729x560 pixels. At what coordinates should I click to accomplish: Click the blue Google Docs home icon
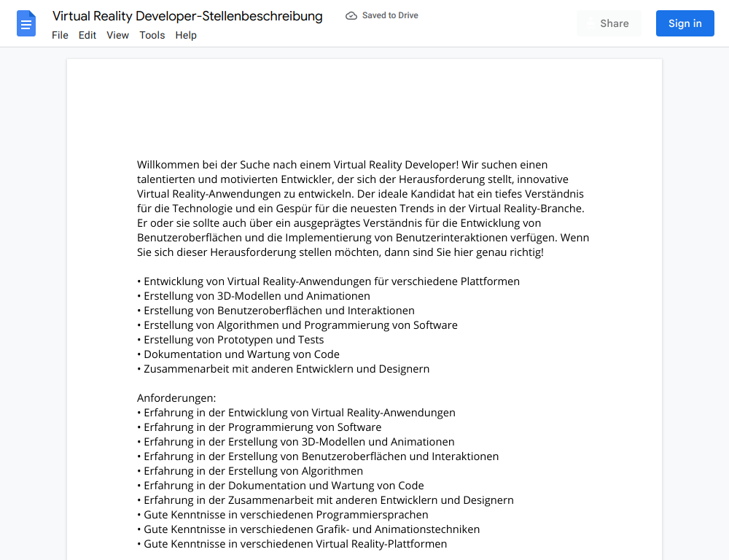[x=26, y=23]
